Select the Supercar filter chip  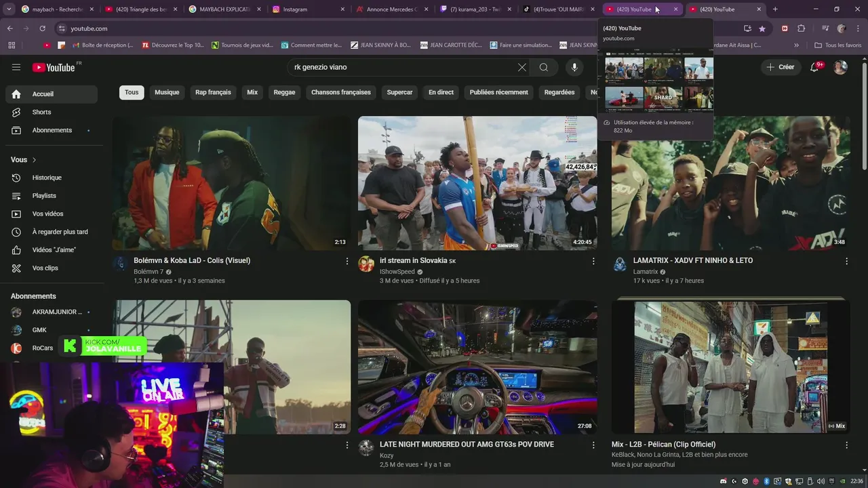[399, 92]
